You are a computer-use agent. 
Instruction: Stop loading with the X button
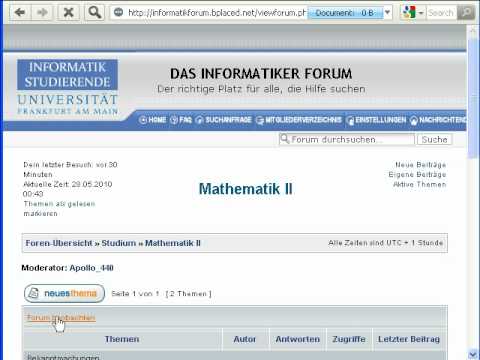(68, 13)
